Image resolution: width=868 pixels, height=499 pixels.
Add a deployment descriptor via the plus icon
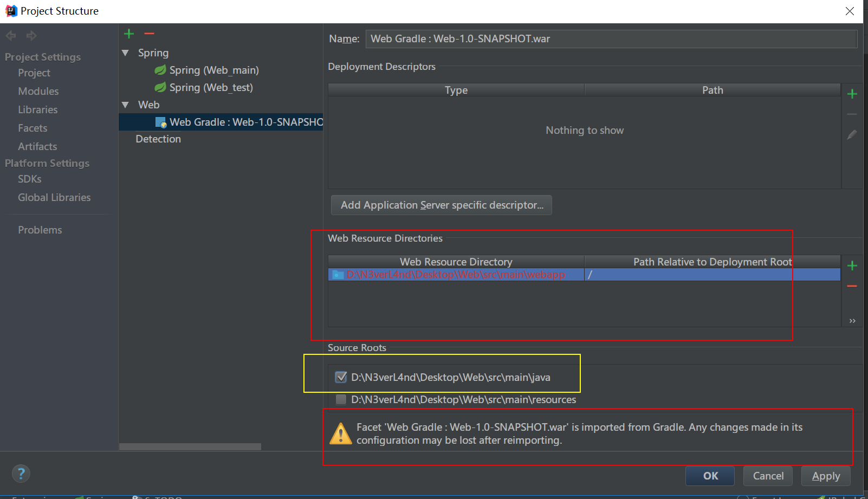click(x=852, y=93)
